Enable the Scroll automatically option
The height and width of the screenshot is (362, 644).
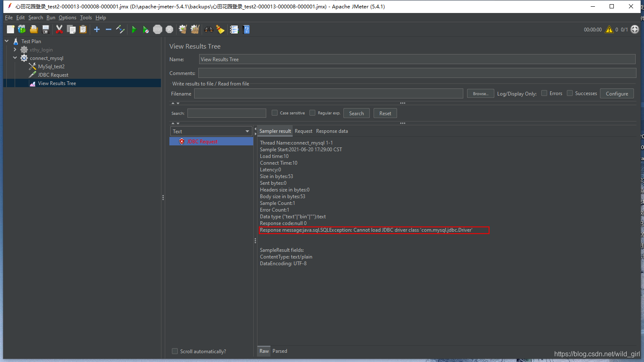tap(175, 351)
